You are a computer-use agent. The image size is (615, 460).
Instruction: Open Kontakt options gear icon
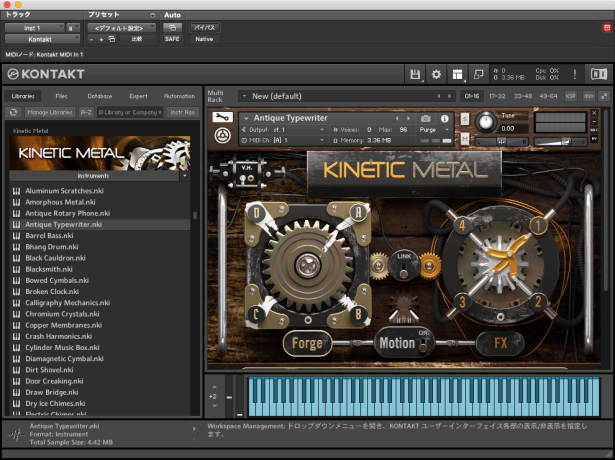coord(436,74)
